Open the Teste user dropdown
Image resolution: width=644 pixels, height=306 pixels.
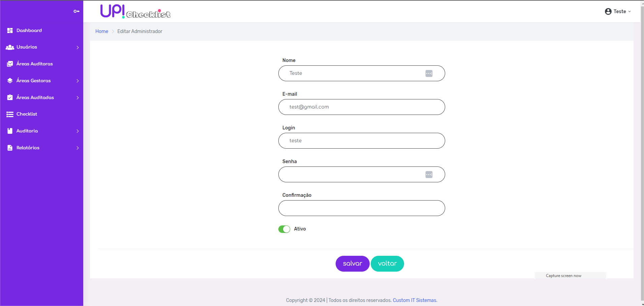coord(618,11)
